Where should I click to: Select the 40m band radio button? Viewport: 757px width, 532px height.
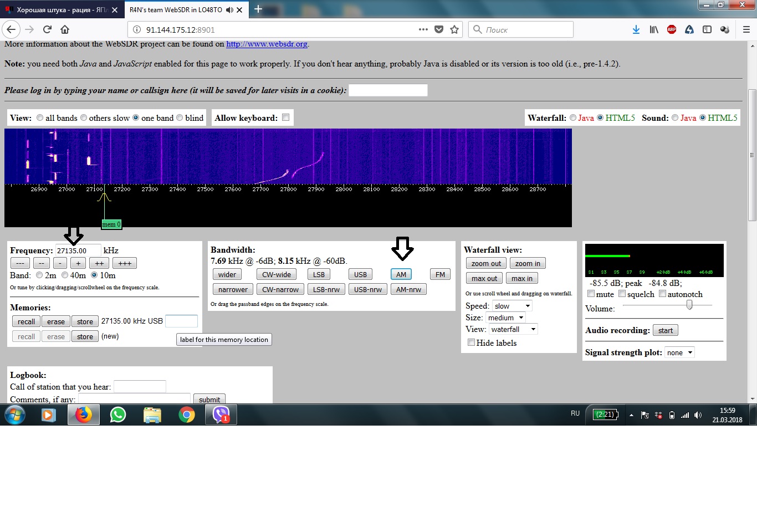pos(65,275)
